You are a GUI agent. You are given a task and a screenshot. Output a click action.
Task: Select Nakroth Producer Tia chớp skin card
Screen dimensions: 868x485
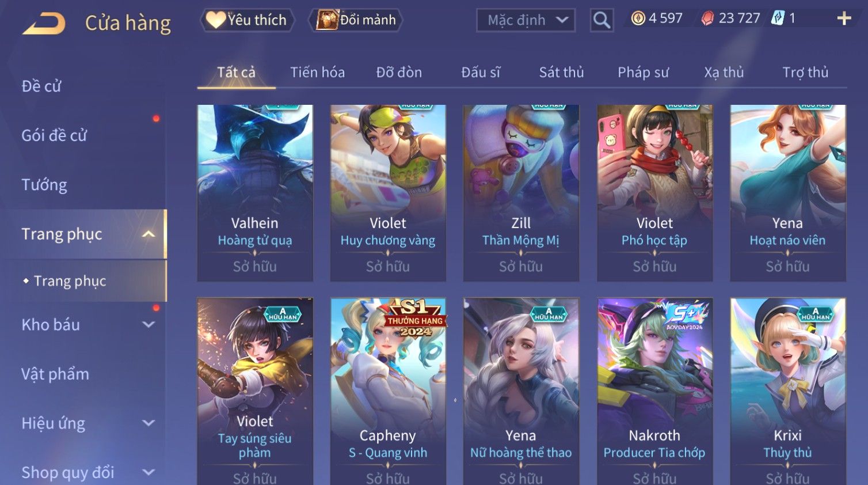(x=654, y=391)
